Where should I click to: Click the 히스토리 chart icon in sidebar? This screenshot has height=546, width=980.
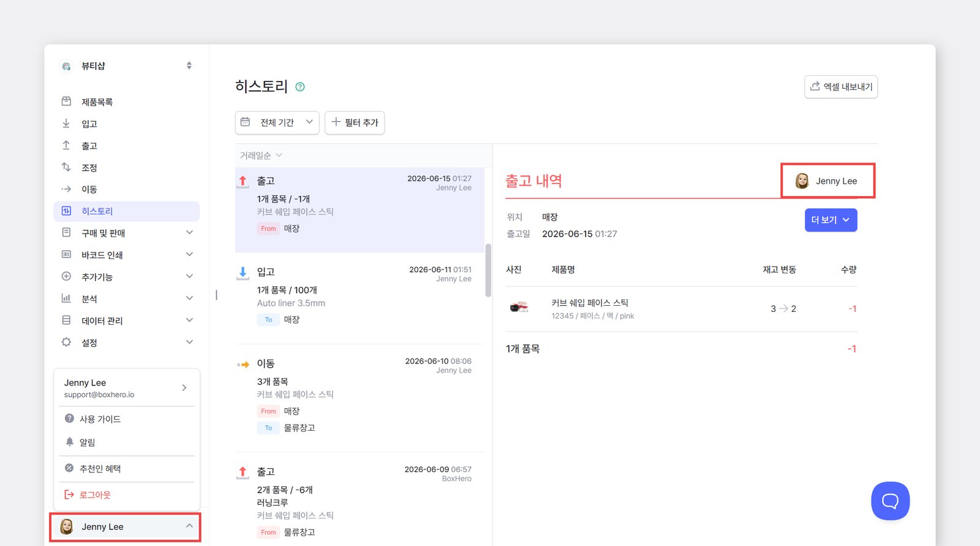(x=66, y=211)
